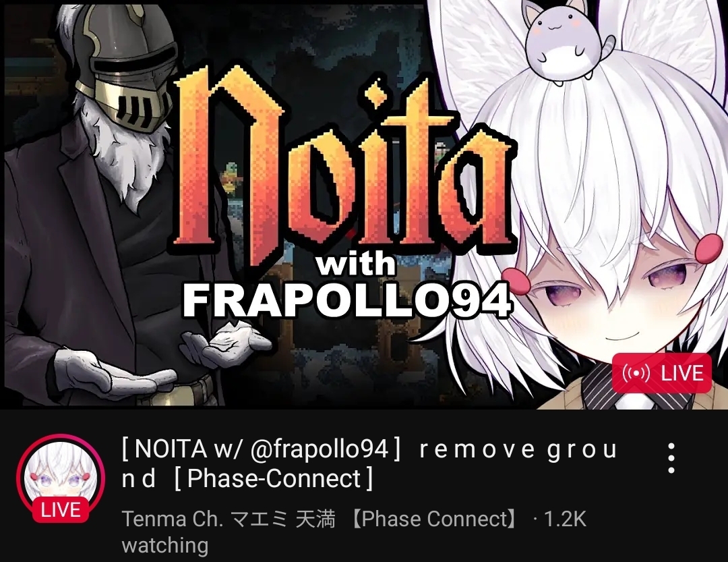Tap the red hair ornament near her eye
This screenshot has height=562, width=728.
coord(517,281)
